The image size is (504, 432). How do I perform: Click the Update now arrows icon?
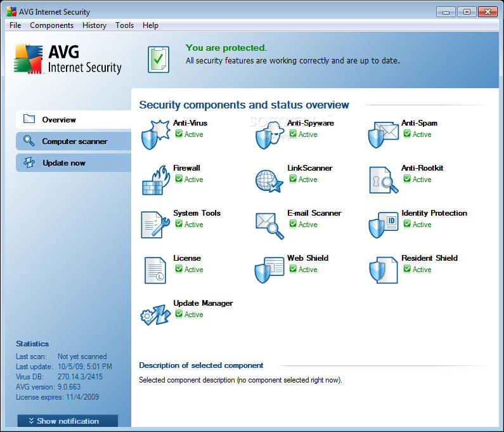[x=29, y=162]
